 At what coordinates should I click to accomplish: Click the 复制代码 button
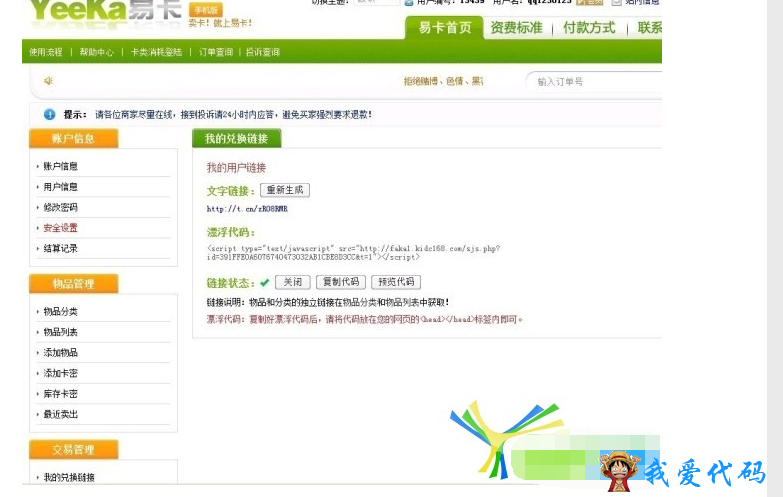point(341,282)
